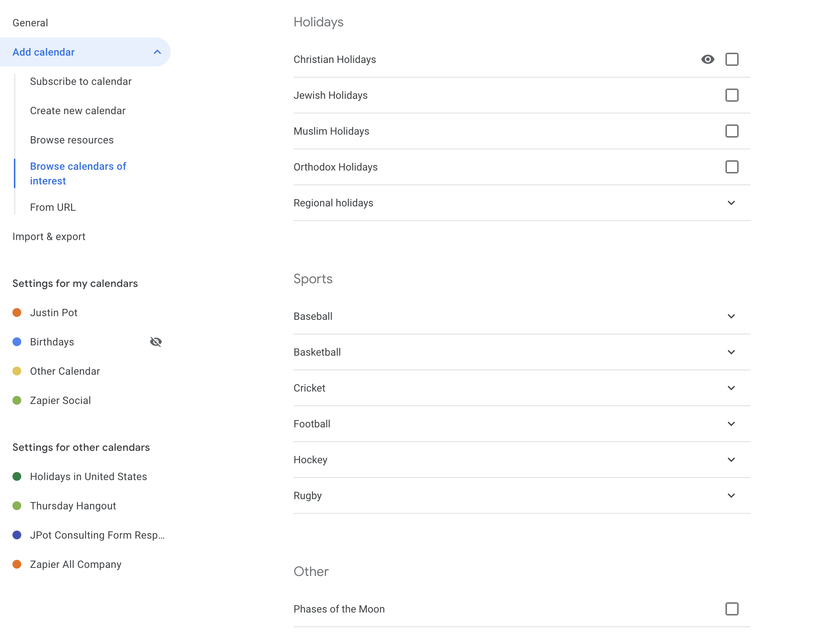Tick the Muslim Holidays checkbox
This screenshot has width=836, height=644.
731,131
